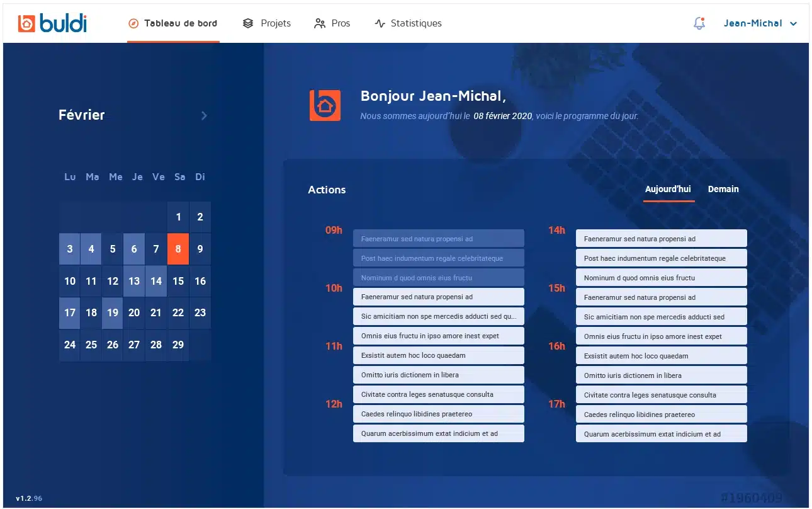Select day 1 in the calendar
This screenshot has height=509, width=812.
click(x=178, y=217)
